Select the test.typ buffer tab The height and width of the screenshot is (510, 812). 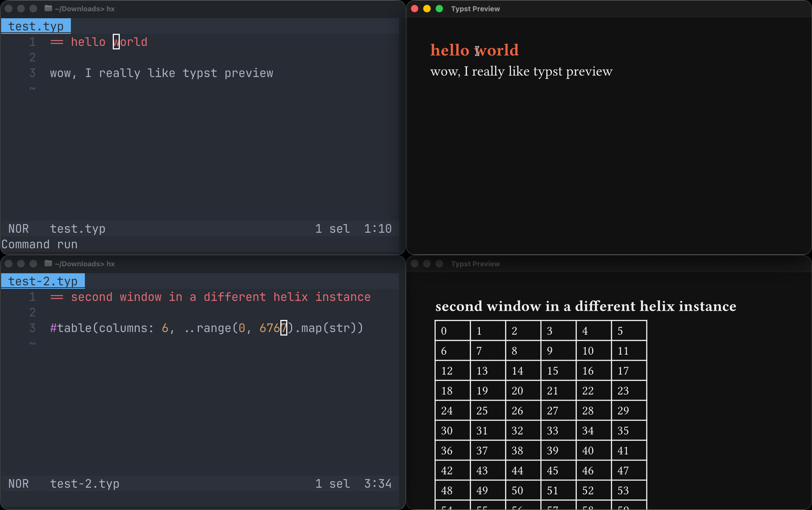point(36,26)
